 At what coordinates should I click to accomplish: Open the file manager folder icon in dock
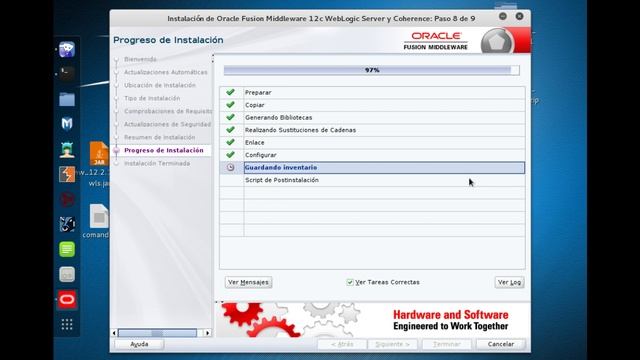coord(67,99)
